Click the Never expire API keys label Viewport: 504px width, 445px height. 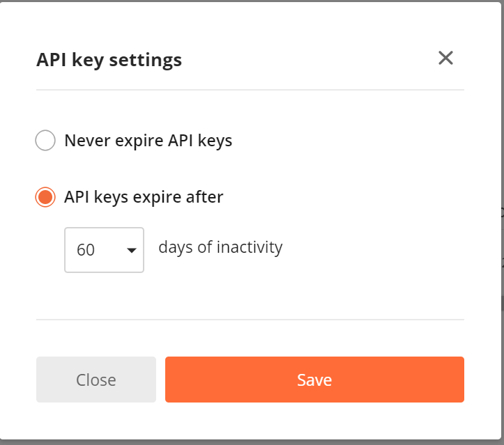point(148,141)
